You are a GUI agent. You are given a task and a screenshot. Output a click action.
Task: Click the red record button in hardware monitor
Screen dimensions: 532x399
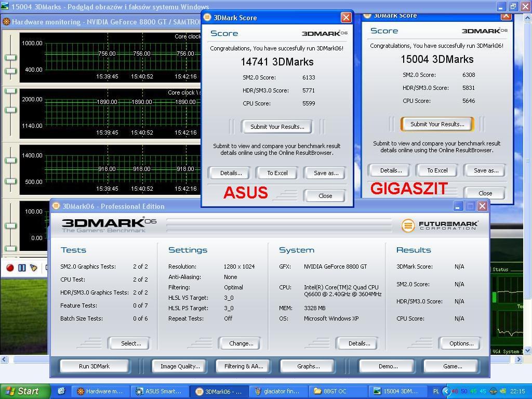click(x=10, y=268)
